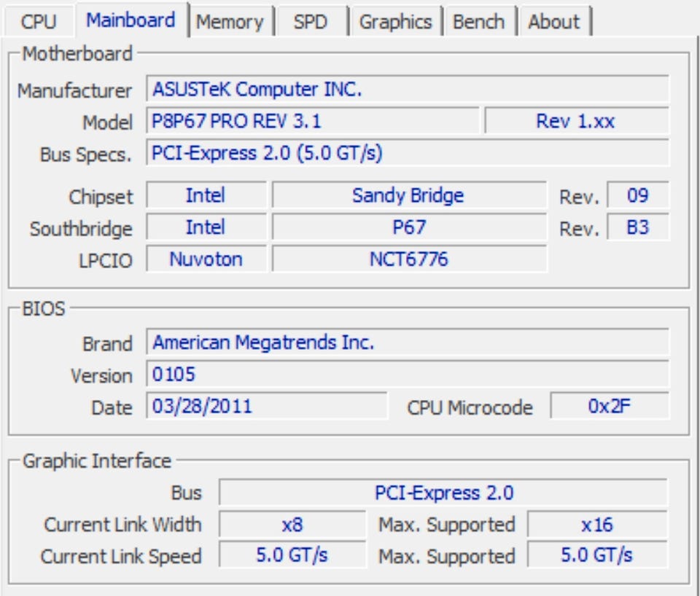Click the CPU Microcode label
700x596 pixels.
tap(470, 408)
